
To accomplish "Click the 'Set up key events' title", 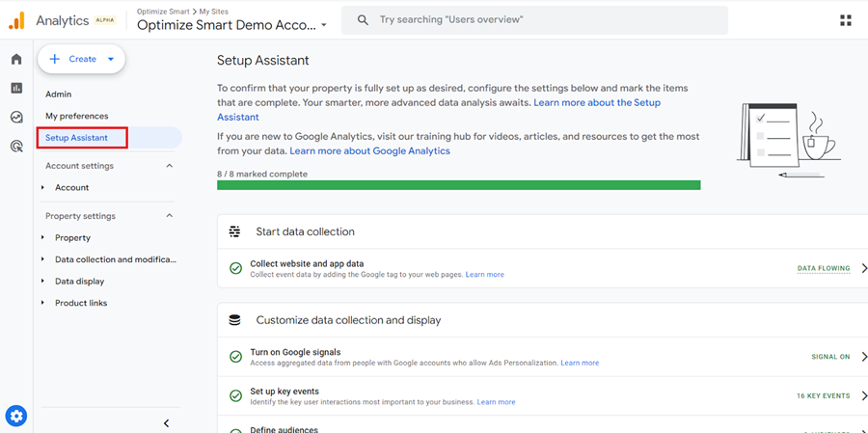I will (285, 392).
